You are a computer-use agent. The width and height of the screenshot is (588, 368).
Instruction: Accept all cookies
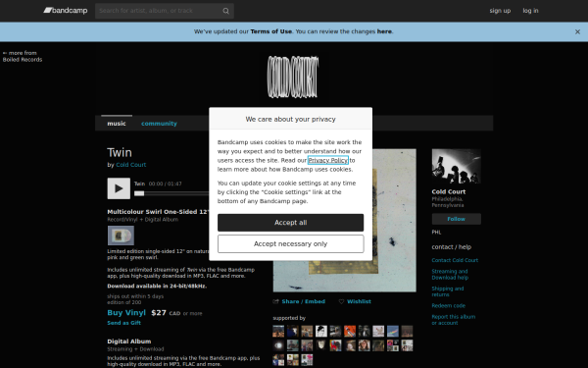pyautogui.click(x=291, y=223)
